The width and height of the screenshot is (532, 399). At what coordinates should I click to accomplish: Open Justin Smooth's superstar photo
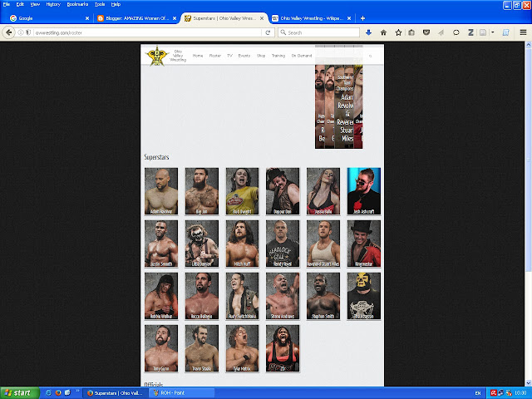[161, 244]
